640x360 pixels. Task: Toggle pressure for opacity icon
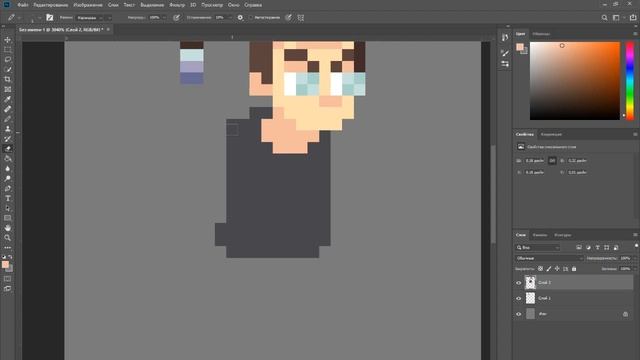tap(176, 18)
